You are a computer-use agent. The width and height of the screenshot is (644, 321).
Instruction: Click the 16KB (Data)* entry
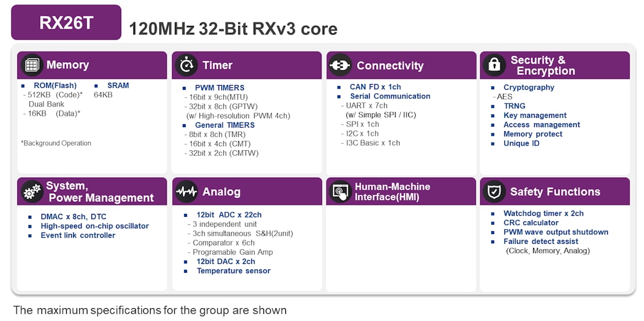click(x=51, y=113)
